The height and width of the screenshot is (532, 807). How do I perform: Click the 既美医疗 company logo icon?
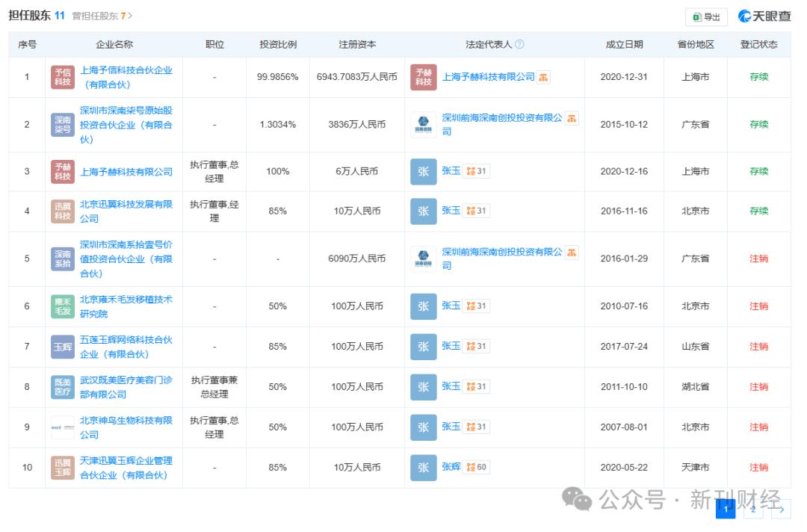click(x=63, y=387)
